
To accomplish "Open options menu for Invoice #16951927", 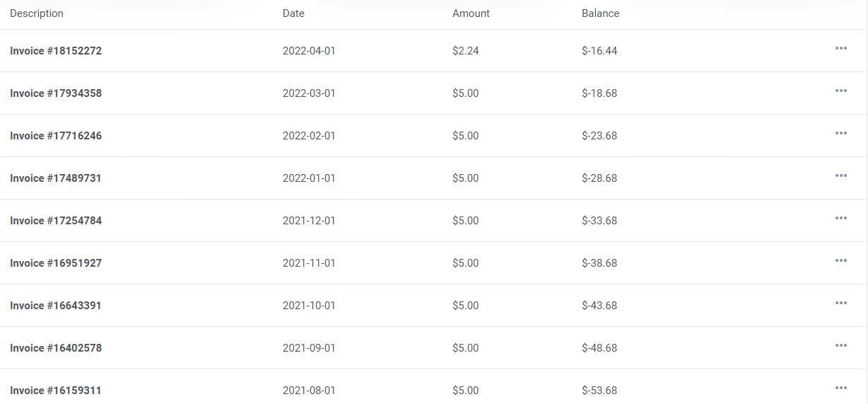I will tap(840, 261).
